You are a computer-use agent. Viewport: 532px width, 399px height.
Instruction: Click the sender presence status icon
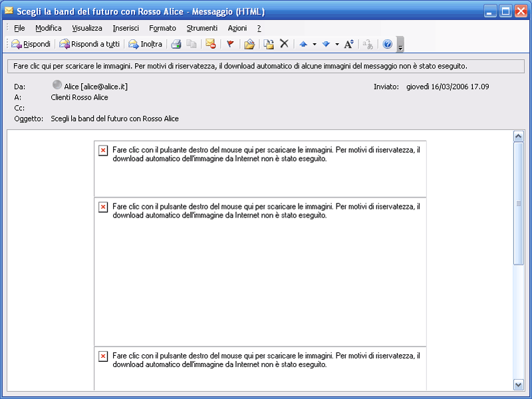[x=57, y=84]
